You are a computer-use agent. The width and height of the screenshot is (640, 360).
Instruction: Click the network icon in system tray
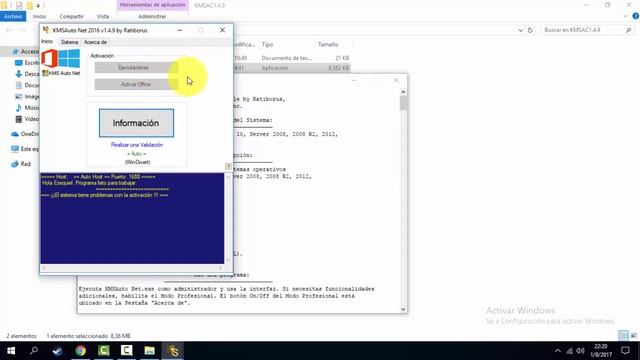569,351
